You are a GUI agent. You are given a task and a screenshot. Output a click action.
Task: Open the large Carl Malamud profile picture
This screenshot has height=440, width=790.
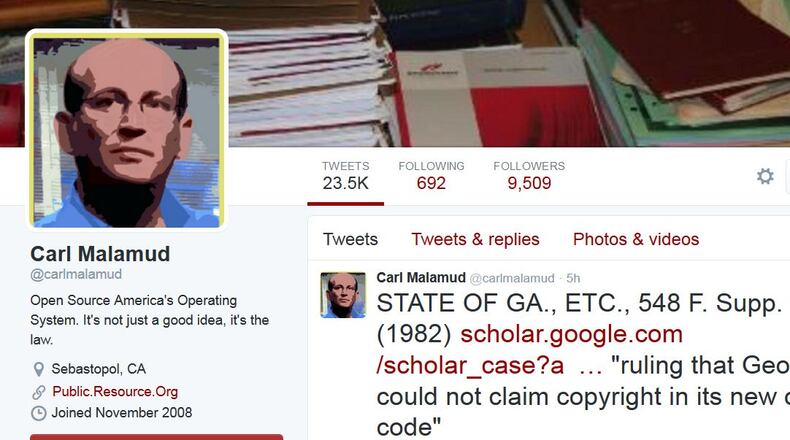tap(126, 130)
